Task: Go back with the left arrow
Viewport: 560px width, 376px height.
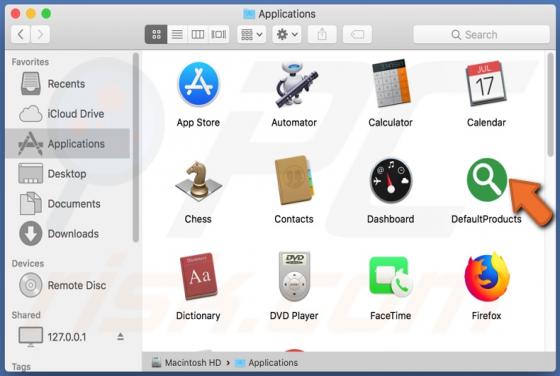Action: 21,34
